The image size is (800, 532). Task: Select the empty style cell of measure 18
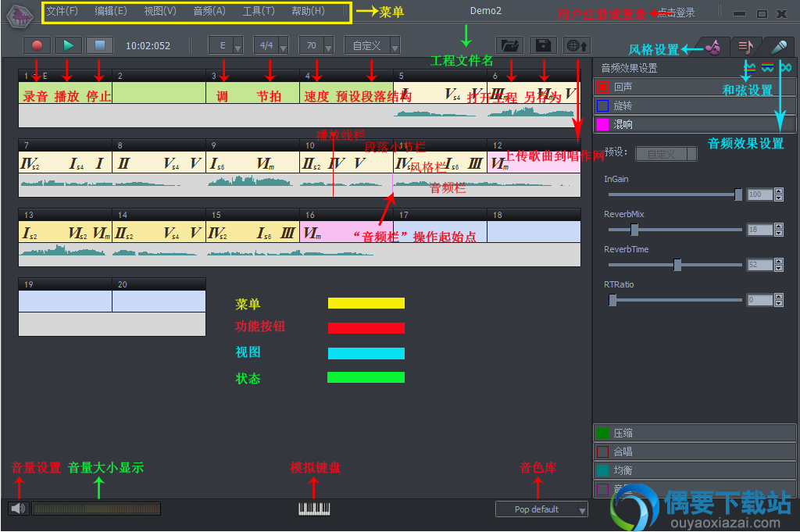click(x=534, y=231)
